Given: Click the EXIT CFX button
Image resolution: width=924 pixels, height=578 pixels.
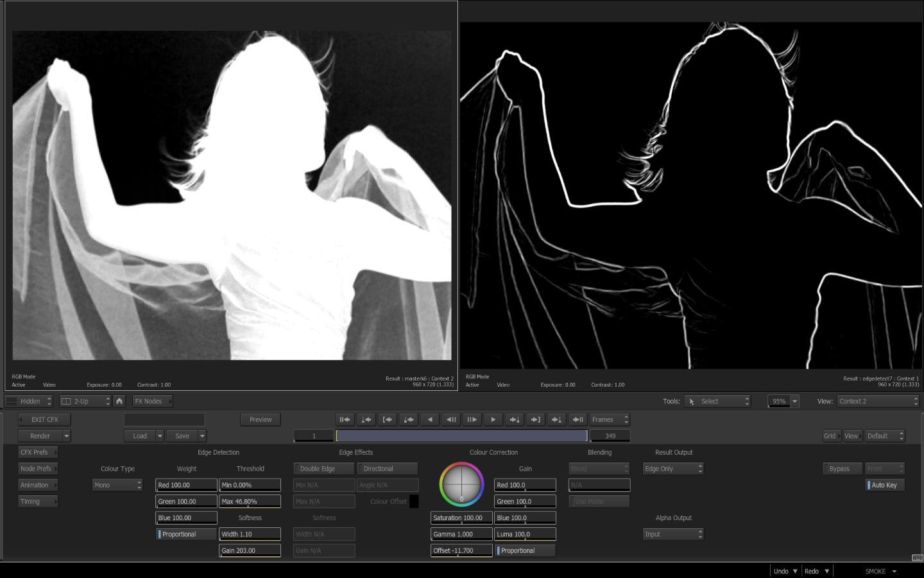Looking at the screenshot, I should click(x=44, y=419).
